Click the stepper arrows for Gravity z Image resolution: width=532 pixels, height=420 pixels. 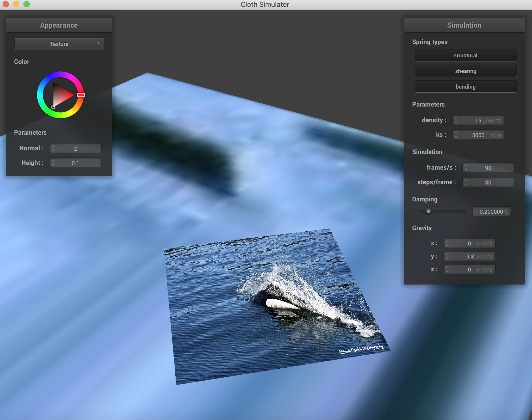coord(447,269)
